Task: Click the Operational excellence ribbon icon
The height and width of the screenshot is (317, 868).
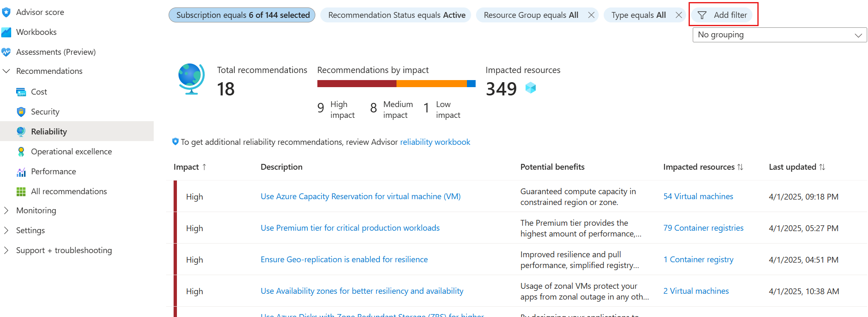Action: coord(21,151)
